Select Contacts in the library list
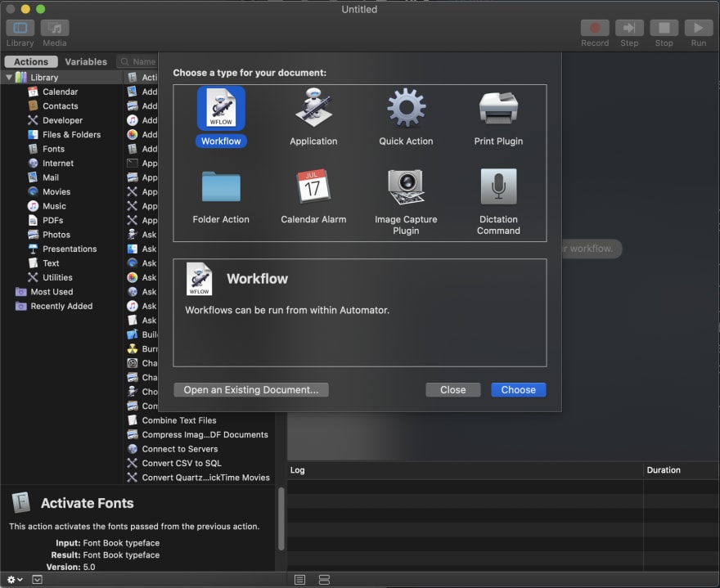 [61, 106]
